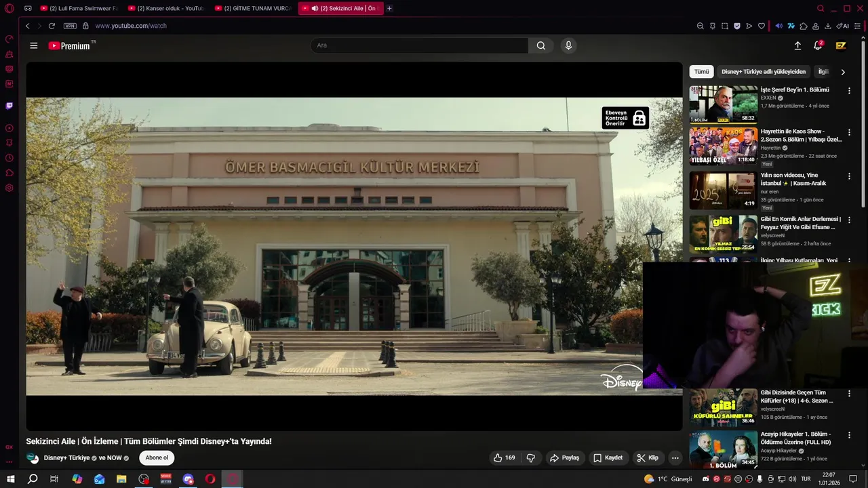Click the pin icon in address bar

point(713,26)
